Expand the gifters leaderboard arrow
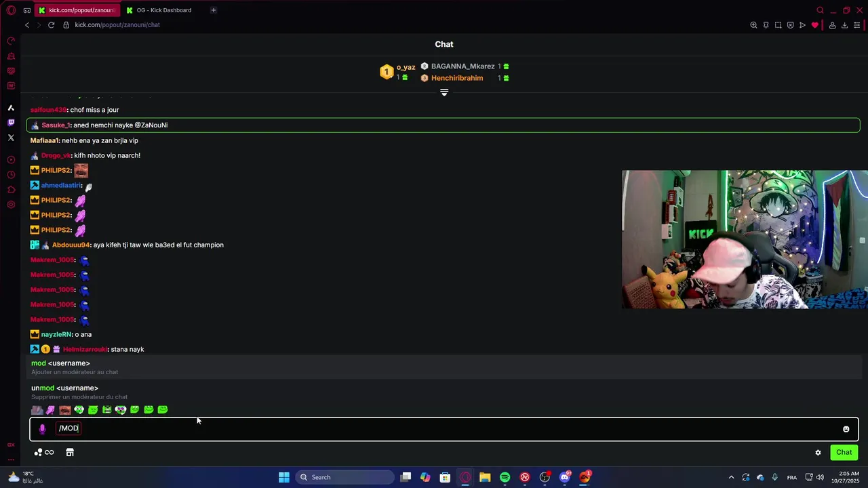 444,92
